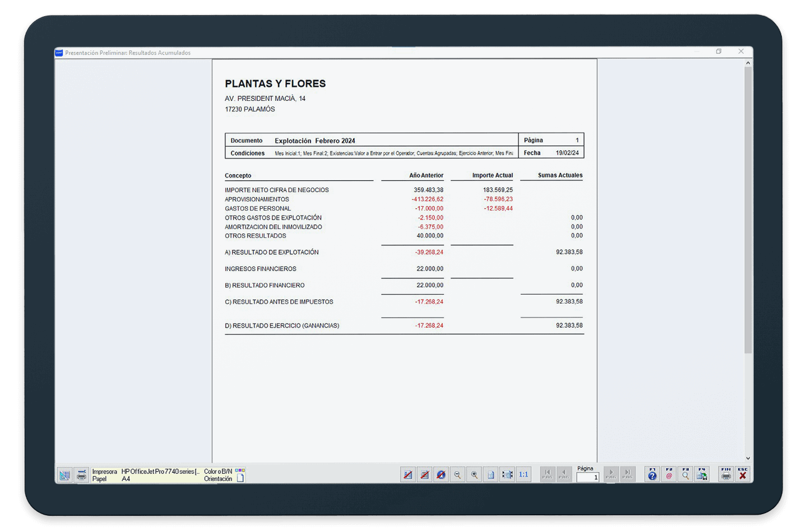Jump to the last page
The width and height of the screenshot is (807, 532).
[x=628, y=474]
